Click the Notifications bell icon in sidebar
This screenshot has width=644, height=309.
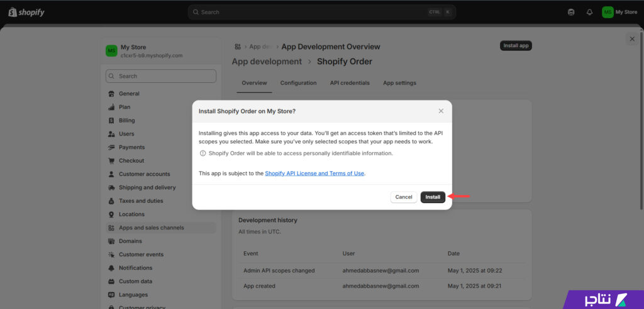coord(111,268)
